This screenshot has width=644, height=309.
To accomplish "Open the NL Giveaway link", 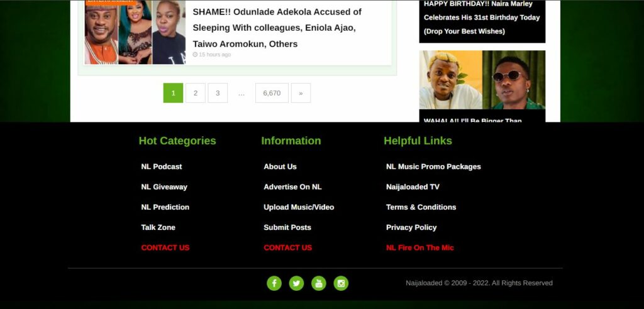I will [x=164, y=187].
